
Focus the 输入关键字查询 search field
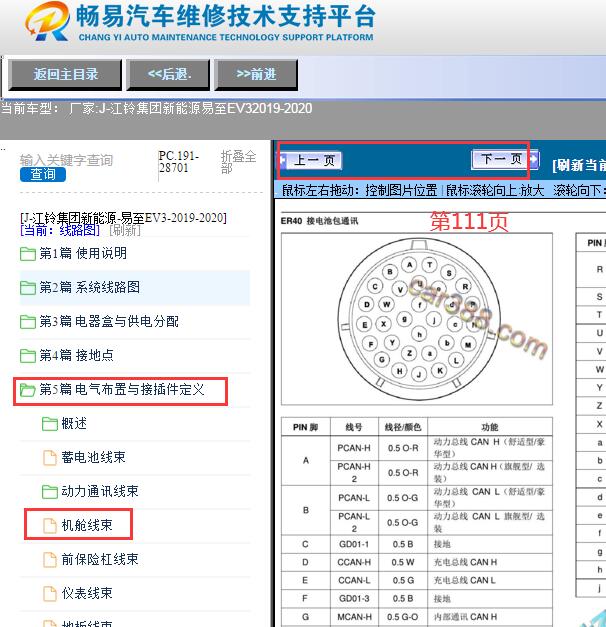point(66,160)
